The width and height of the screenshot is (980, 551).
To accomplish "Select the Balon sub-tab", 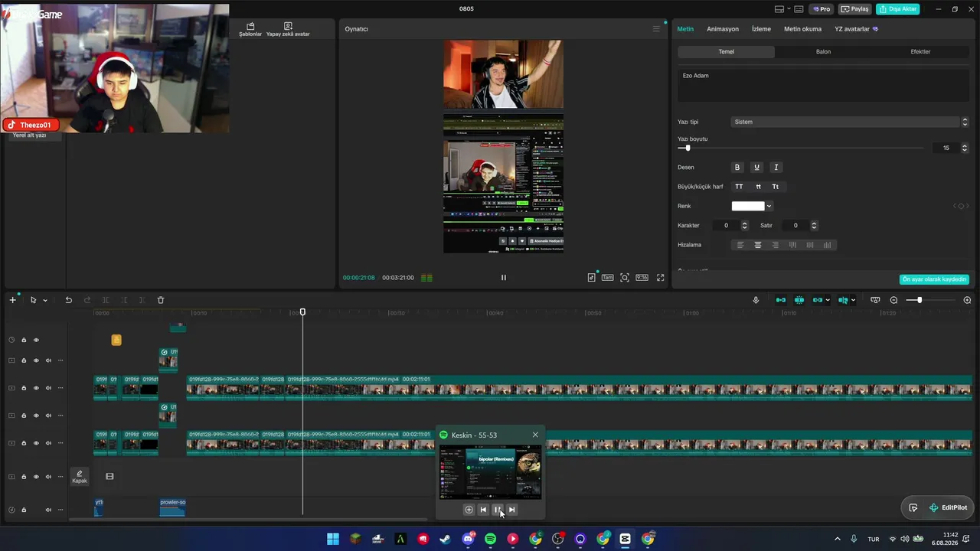I will [x=823, y=52].
